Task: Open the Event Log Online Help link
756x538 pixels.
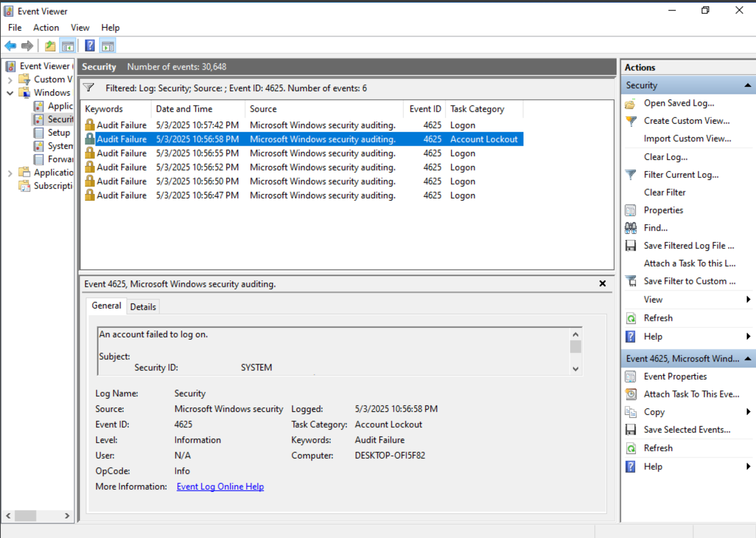Action: (220, 486)
